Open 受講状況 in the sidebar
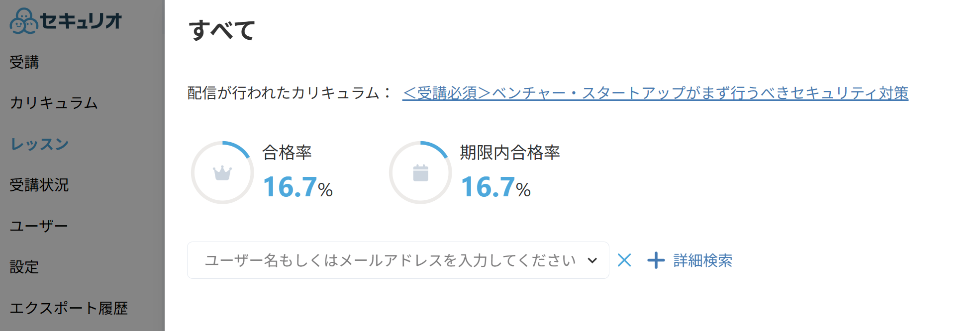The height and width of the screenshot is (331, 980). (x=39, y=185)
